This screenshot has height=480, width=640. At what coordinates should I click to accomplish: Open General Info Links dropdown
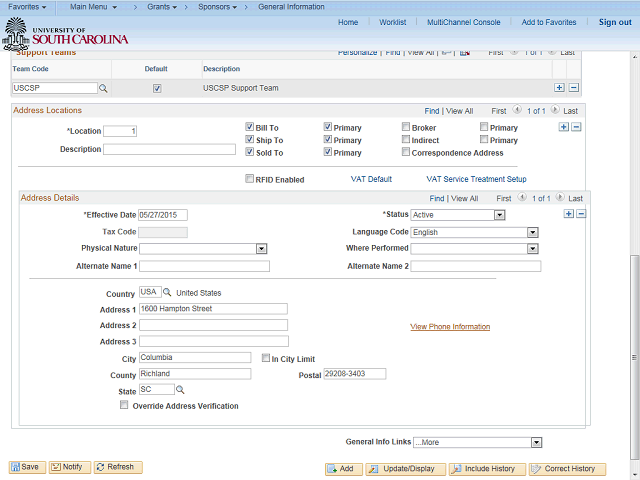536,442
